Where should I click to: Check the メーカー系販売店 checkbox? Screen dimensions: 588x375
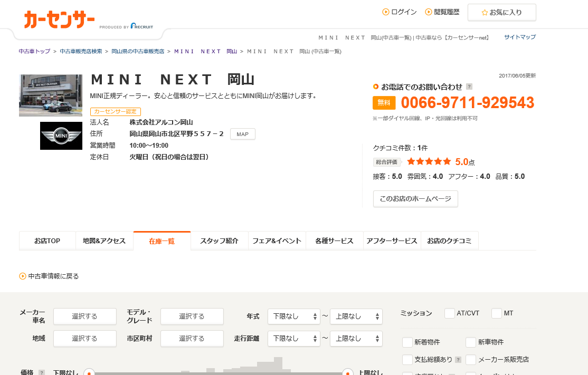tap(471, 360)
